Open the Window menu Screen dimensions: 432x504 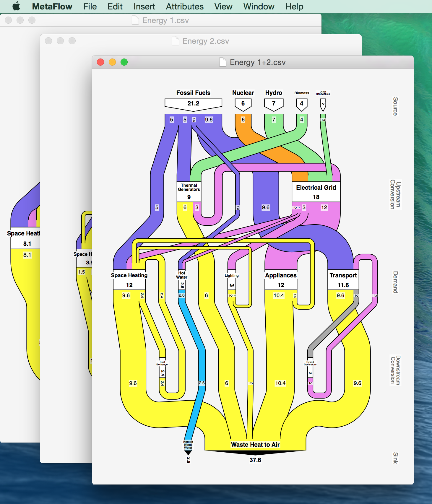point(259,6)
